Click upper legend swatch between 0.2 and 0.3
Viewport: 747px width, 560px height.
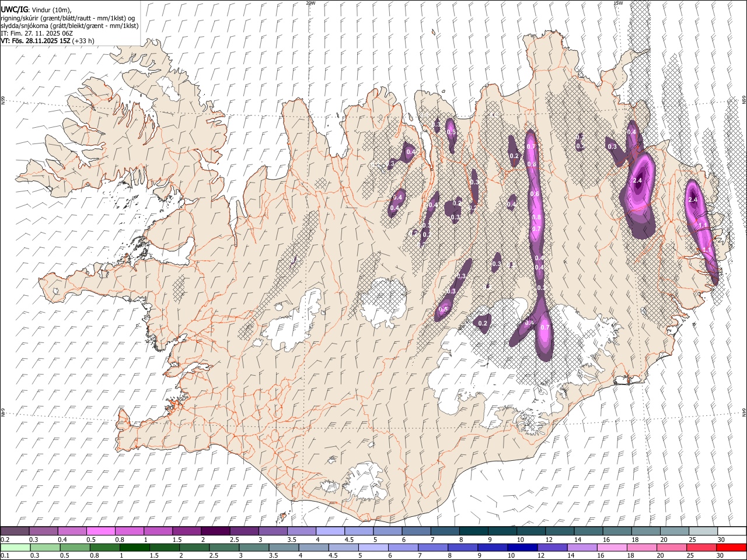coord(15,531)
